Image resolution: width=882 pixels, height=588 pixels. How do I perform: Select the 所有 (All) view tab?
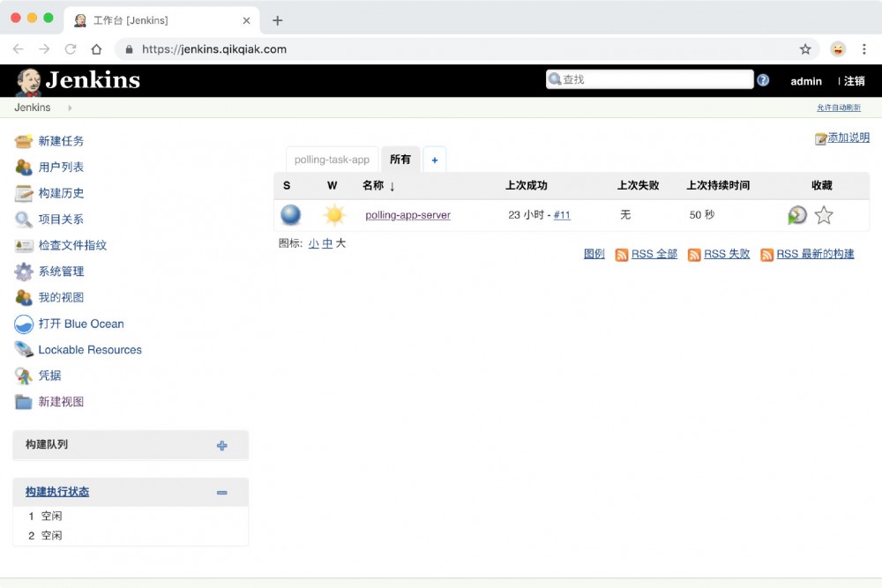pyautogui.click(x=400, y=160)
